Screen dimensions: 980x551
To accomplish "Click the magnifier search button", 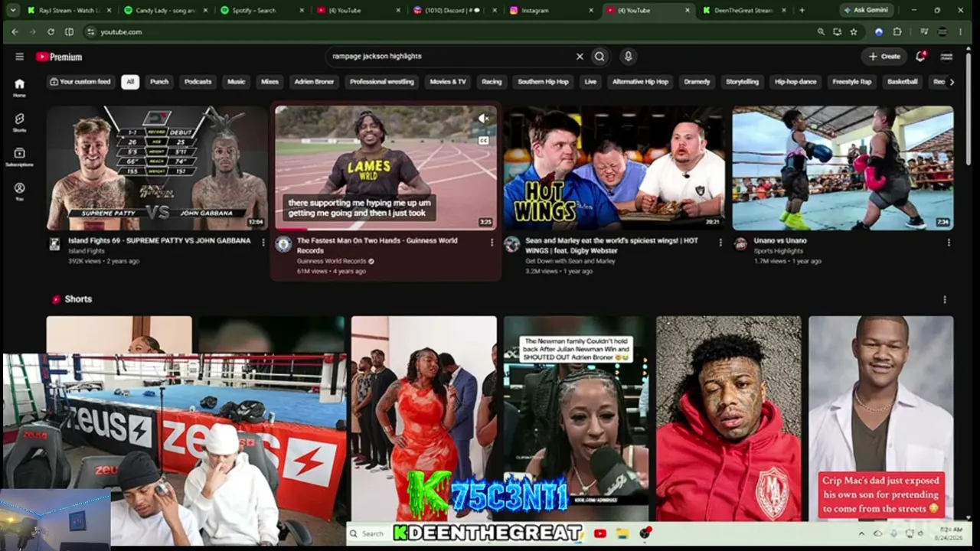I will pyautogui.click(x=599, y=56).
